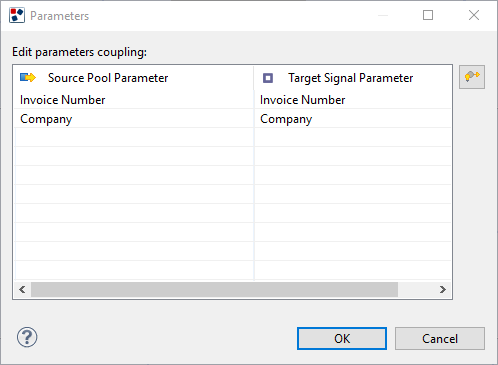The image size is (498, 365).
Task: Click the horizontal scrollbar right arrow
Action: (443, 289)
